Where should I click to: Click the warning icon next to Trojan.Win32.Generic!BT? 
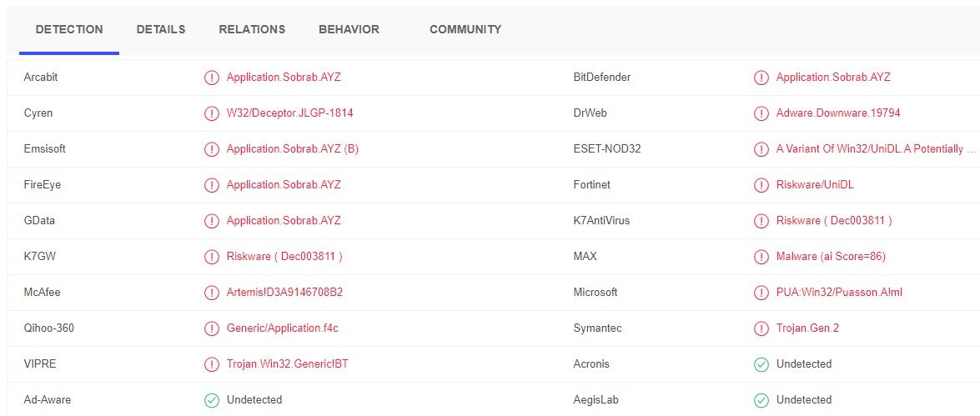pyautogui.click(x=212, y=364)
